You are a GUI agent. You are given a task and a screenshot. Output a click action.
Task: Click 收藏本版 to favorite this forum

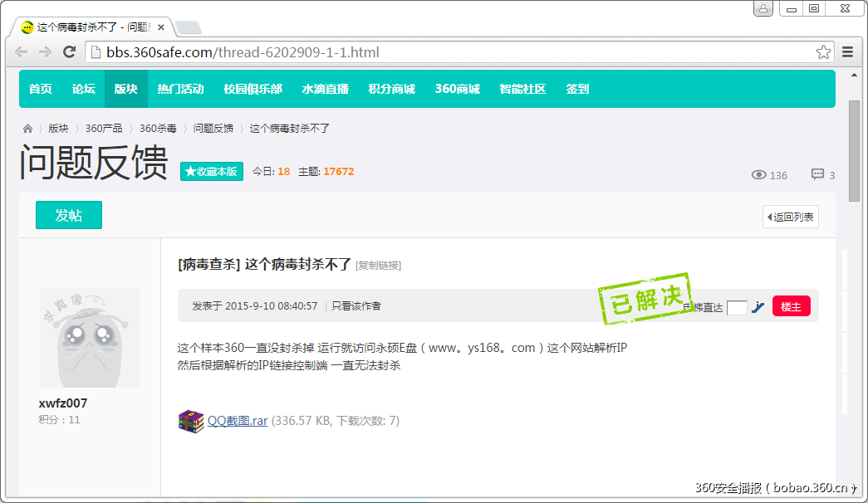211,172
